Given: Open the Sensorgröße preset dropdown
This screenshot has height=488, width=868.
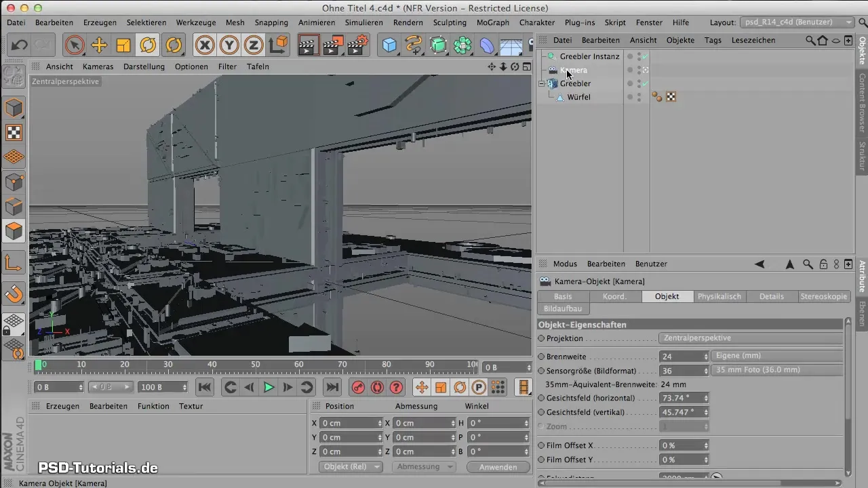Looking at the screenshot, I should click(x=776, y=370).
